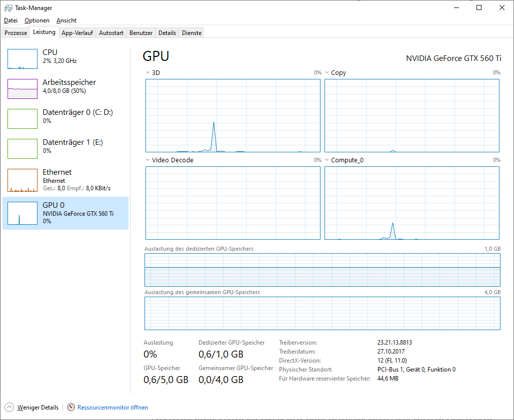This screenshot has height=420, width=514.
Task: Minimize the Task-Manager window
Action: point(456,7)
